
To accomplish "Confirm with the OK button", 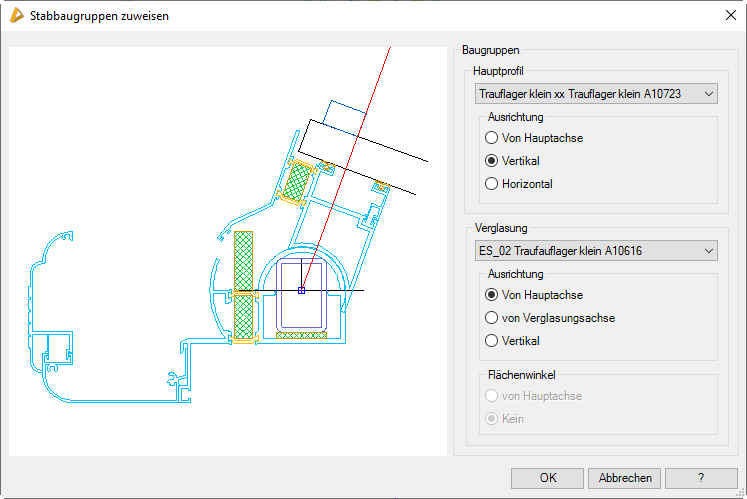I will tap(547, 477).
